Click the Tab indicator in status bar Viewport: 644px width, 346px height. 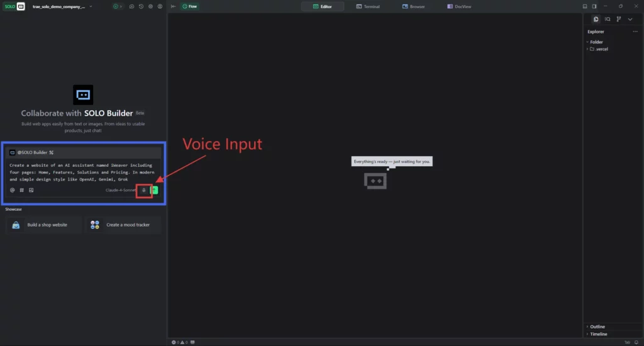point(627,342)
